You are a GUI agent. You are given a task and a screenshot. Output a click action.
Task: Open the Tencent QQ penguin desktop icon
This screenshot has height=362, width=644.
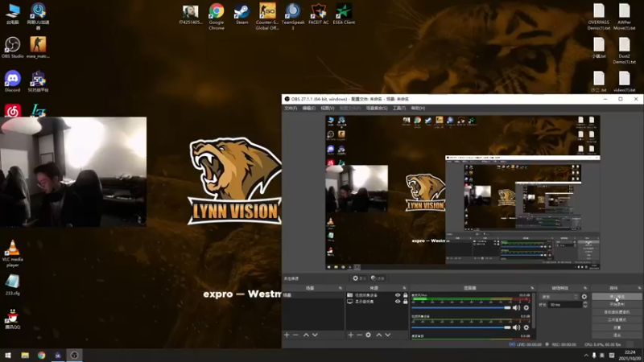pyautogui.click(x=12, y=319)
